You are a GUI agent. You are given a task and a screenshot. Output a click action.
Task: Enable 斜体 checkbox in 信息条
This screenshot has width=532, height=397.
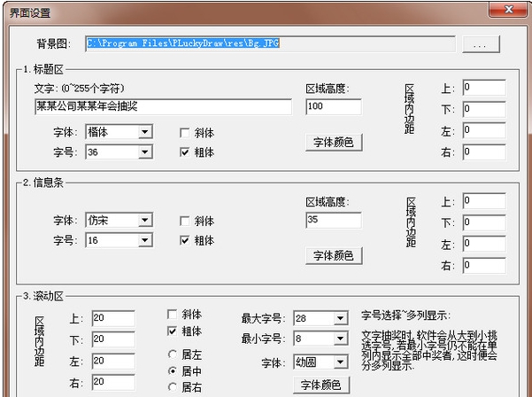click(x=185, y=221)
